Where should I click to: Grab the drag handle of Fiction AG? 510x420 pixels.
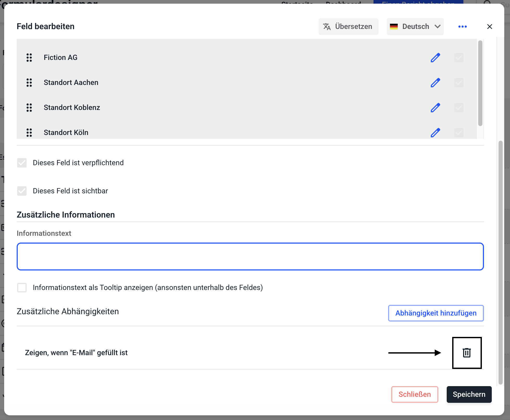(x=29, y=58)
